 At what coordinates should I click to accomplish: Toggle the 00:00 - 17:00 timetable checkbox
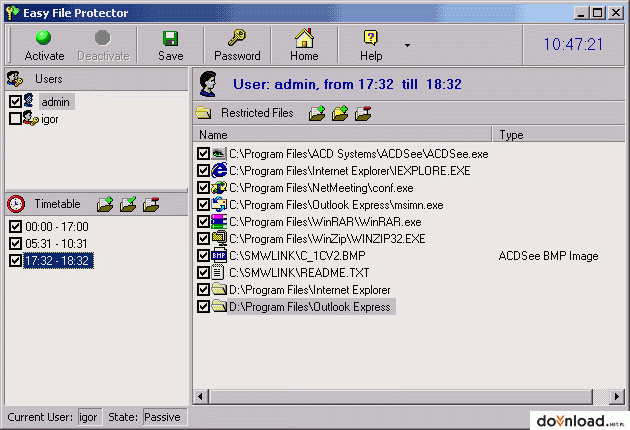[15, 227]
